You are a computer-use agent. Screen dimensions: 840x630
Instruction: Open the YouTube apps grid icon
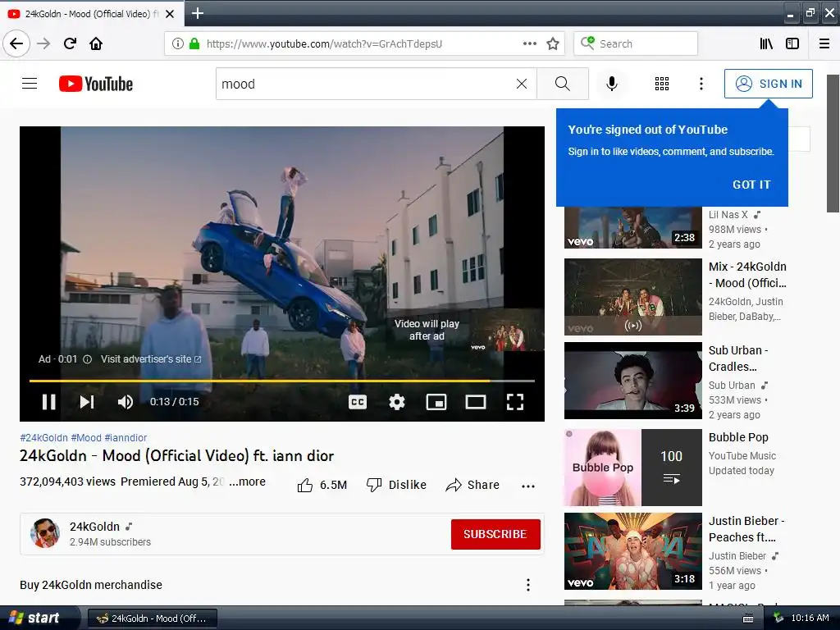(x=662, y=84)
